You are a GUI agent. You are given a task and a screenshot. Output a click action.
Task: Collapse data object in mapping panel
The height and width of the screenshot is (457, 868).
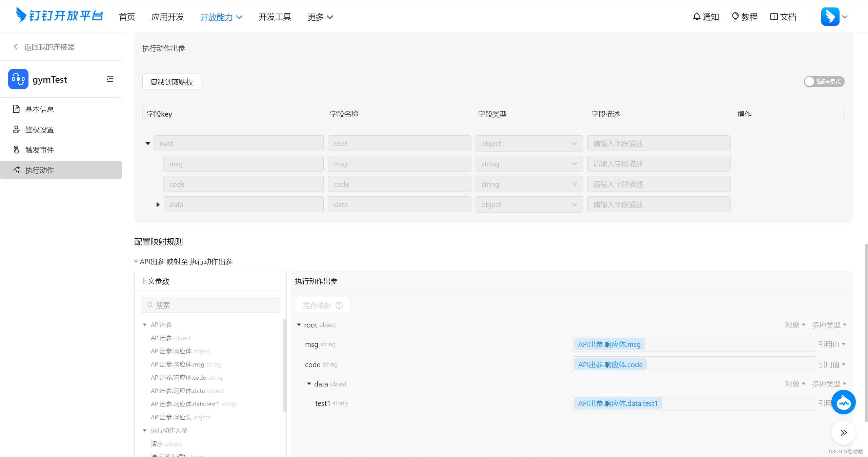(309, 384)
